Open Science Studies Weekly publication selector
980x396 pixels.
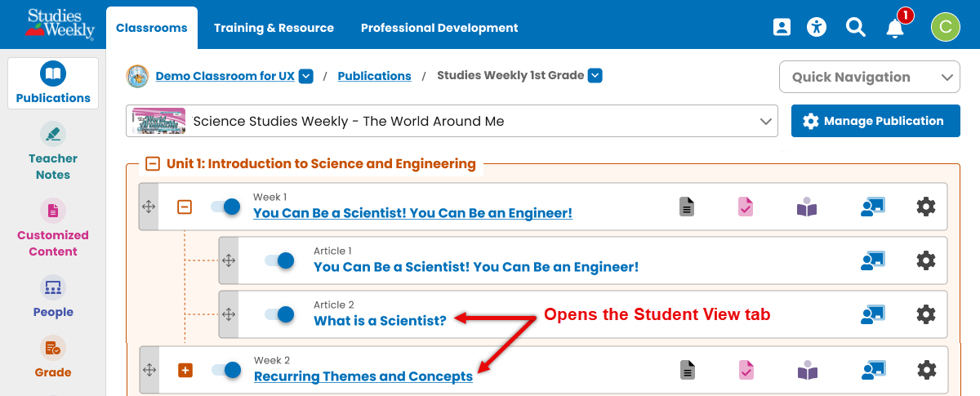coord(452,122)
